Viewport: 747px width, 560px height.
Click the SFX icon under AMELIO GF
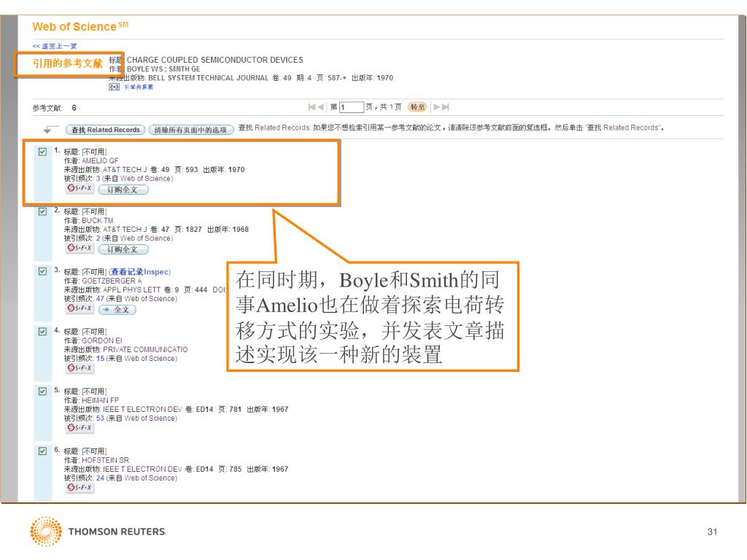pyautogui.click(x=80, y=189)
